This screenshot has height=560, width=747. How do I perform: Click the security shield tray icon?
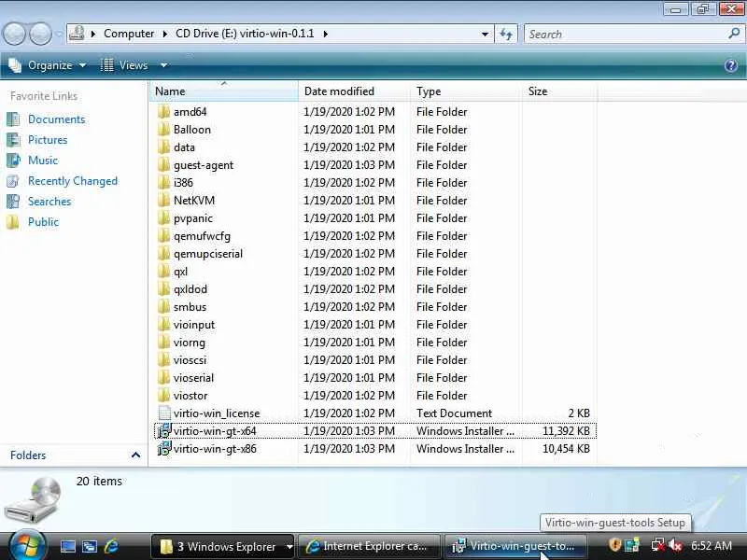point(614,545)
